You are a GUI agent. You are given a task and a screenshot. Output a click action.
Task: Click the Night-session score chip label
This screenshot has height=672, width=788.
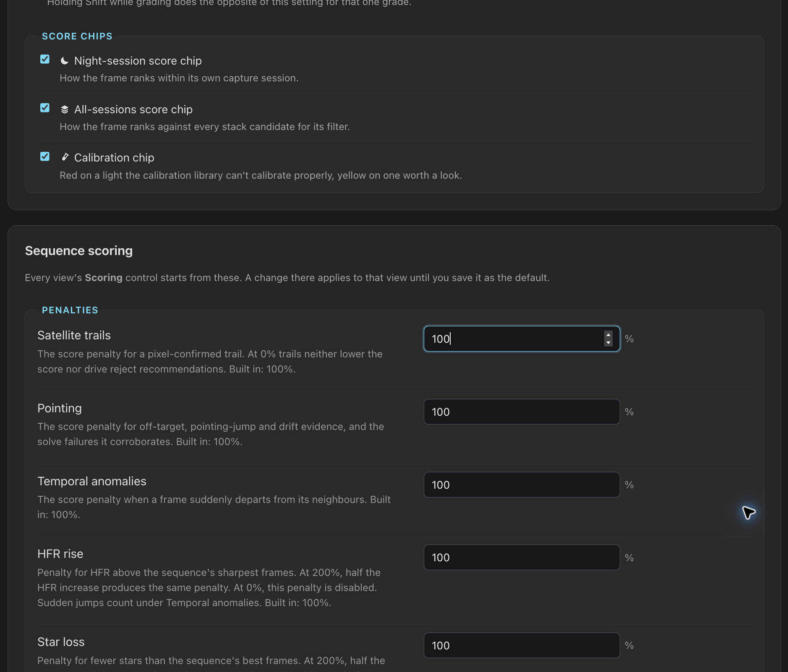[x=138, y=61]
